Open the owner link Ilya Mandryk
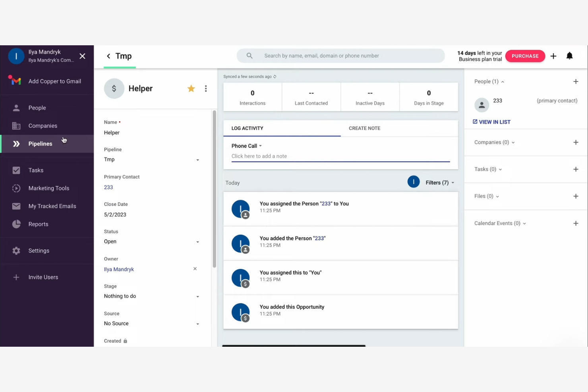Image resolution: width=588 pixels, height=392 pixels. 119,269
